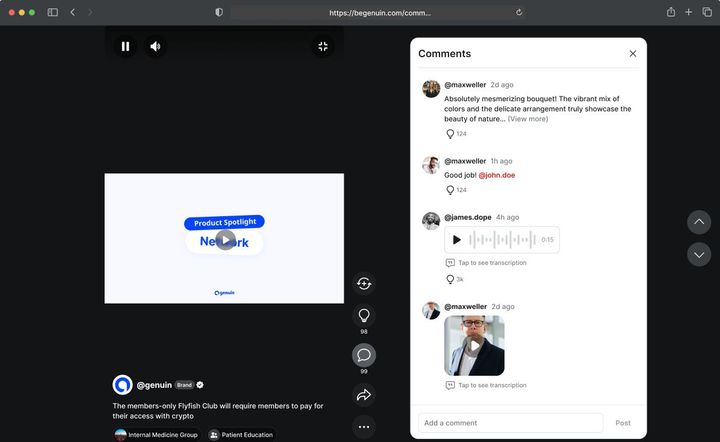720x442 pixels.
Task: Play maxweller's video comment thumbnail
Action: [474, 346]
